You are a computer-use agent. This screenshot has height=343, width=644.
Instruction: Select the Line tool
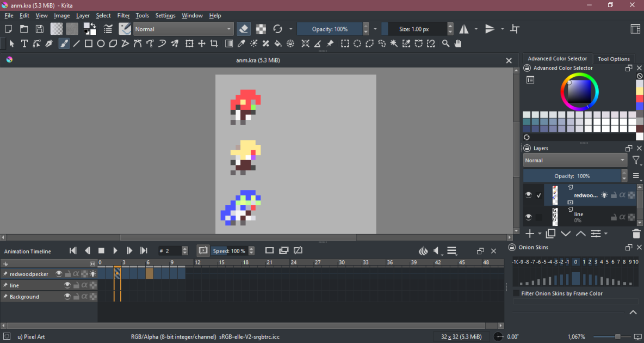pyautogui.click(x=76, y=44)
